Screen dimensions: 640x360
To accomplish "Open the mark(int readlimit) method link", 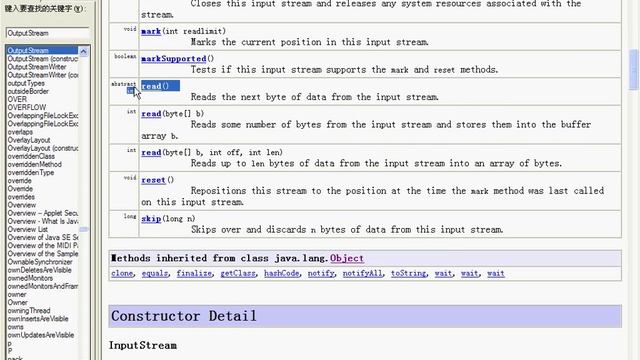I will coord(151,31).
